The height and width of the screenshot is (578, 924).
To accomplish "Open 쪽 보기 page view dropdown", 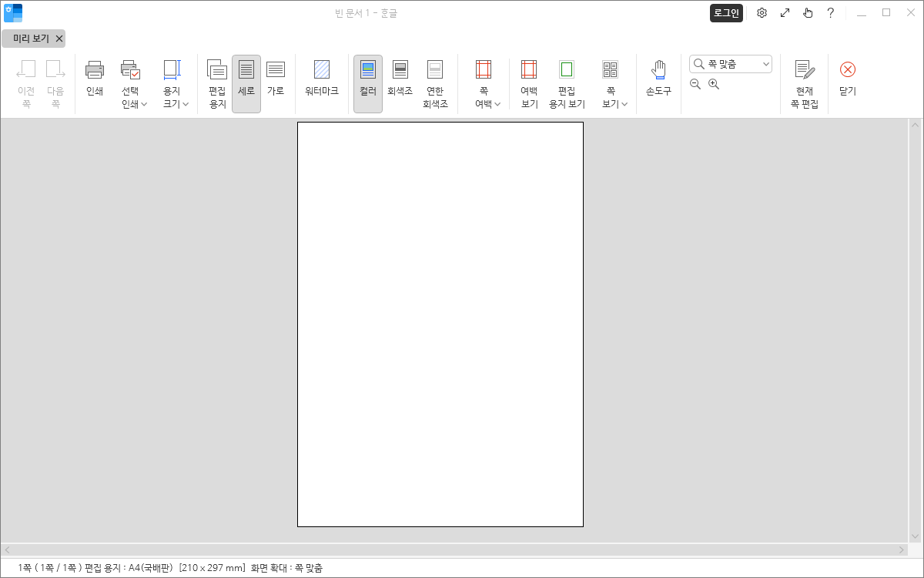I will click(611, 84).
